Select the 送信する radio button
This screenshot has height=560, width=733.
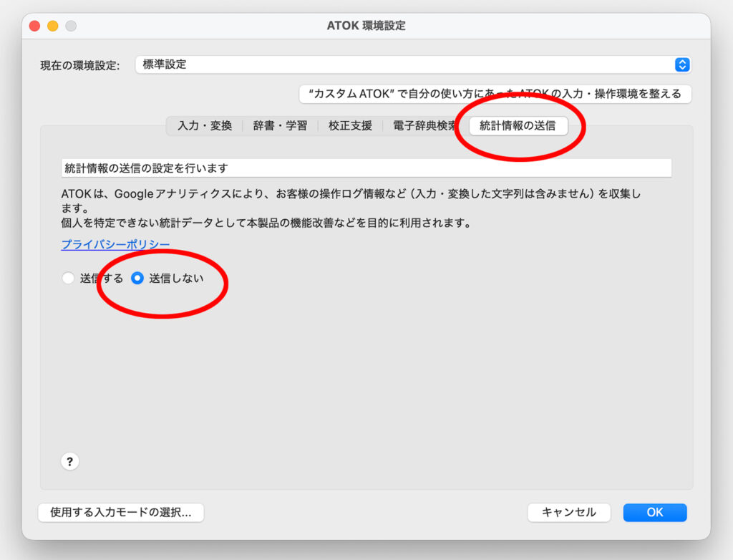point(68,278)
